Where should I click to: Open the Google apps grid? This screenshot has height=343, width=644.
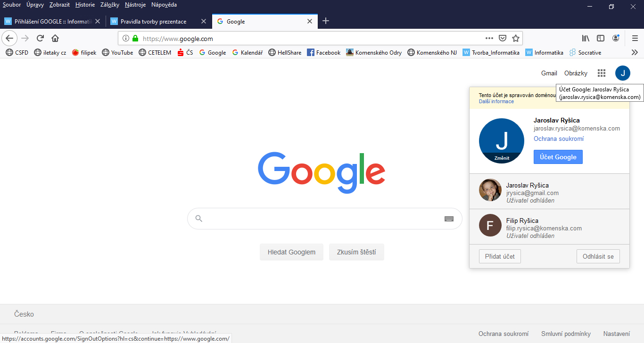click(x=601, y=73)
